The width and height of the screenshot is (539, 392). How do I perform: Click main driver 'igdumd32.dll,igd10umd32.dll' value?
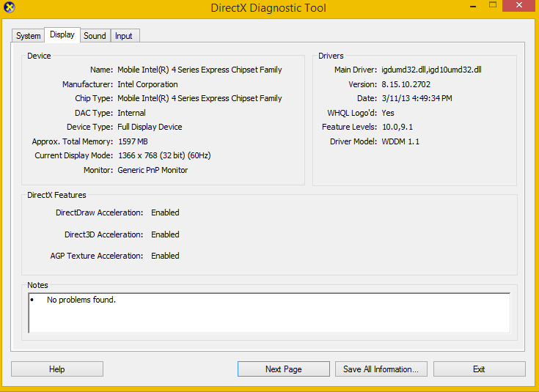coord(431,70)
